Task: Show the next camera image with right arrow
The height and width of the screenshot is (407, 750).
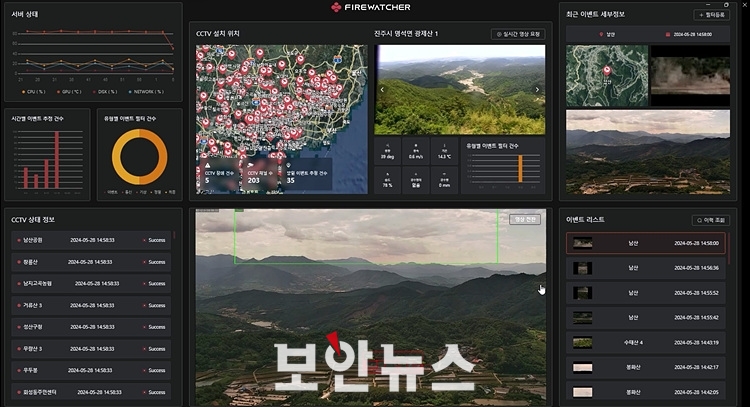Action: [538, 90]
